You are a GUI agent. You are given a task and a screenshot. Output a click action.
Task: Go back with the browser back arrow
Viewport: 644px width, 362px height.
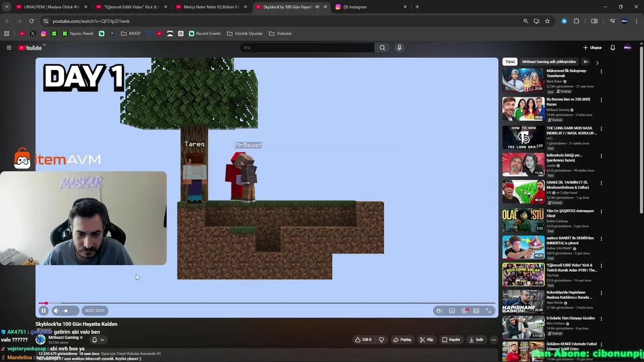click(x=7, y=21)
